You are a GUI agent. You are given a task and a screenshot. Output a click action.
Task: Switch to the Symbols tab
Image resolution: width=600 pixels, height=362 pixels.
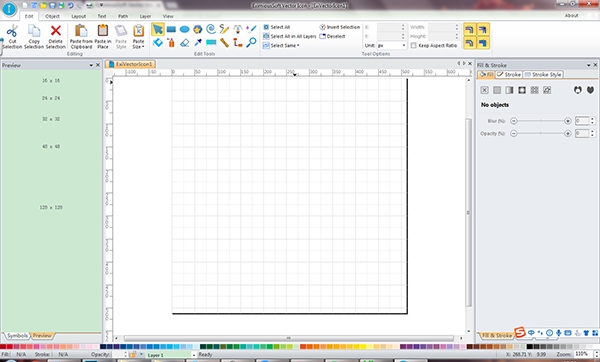click(x=17, y=336)
